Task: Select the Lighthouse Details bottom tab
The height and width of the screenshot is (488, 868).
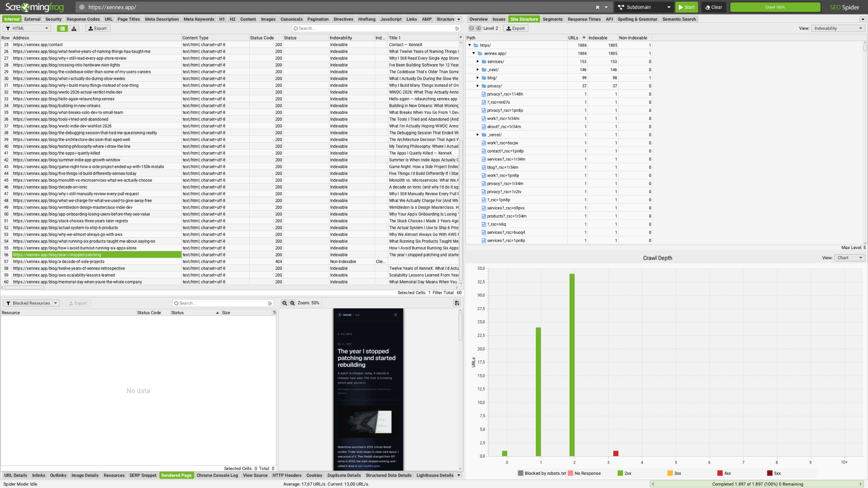Action: click(x=435, y=475)
